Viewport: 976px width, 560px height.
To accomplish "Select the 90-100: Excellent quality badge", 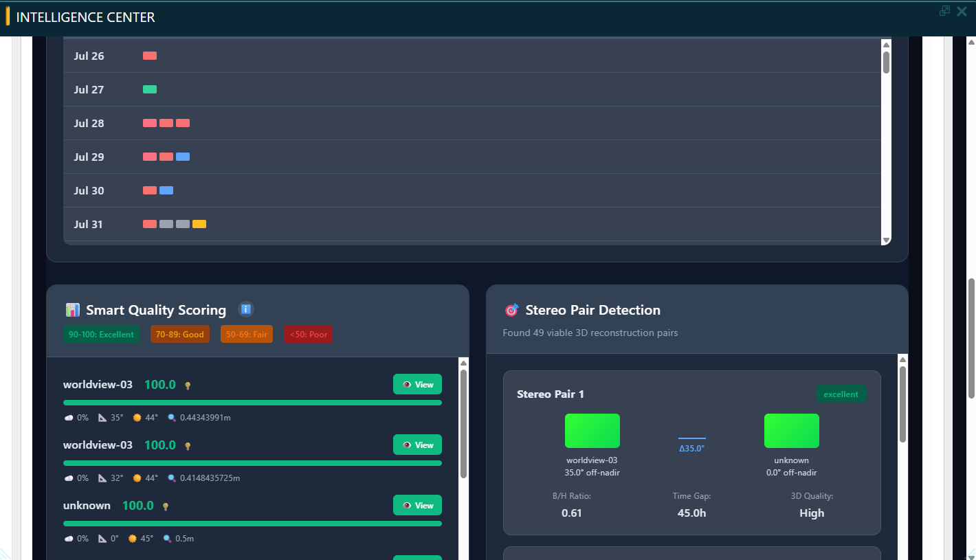I will tap(101, 335).
